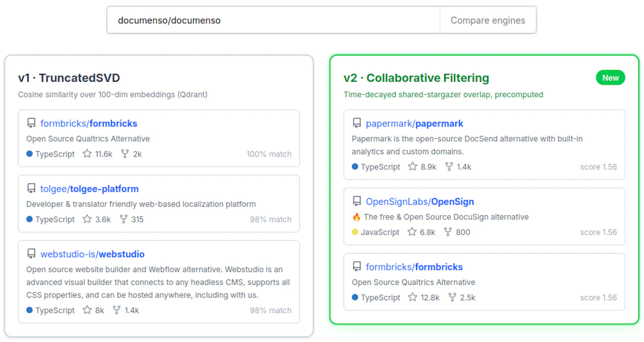644x342 pixels.
Task: Click the star icon next to 8.9k
Action: pyautogui.click(x=413, y=167)
